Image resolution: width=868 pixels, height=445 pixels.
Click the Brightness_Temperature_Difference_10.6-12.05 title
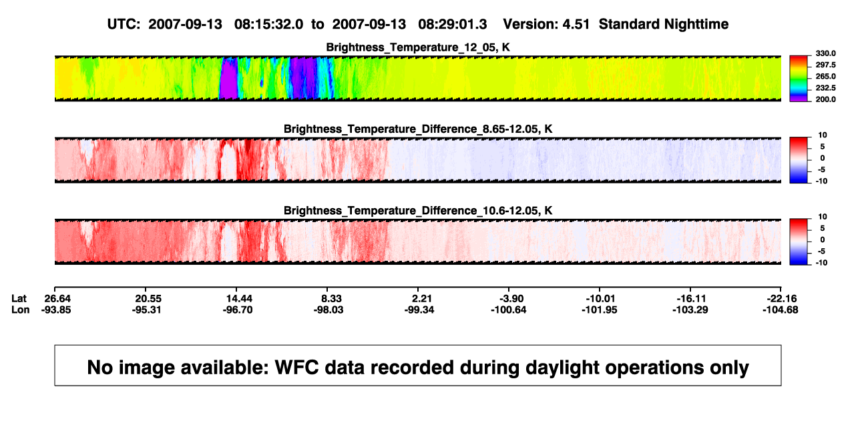[x=417, y=211]
